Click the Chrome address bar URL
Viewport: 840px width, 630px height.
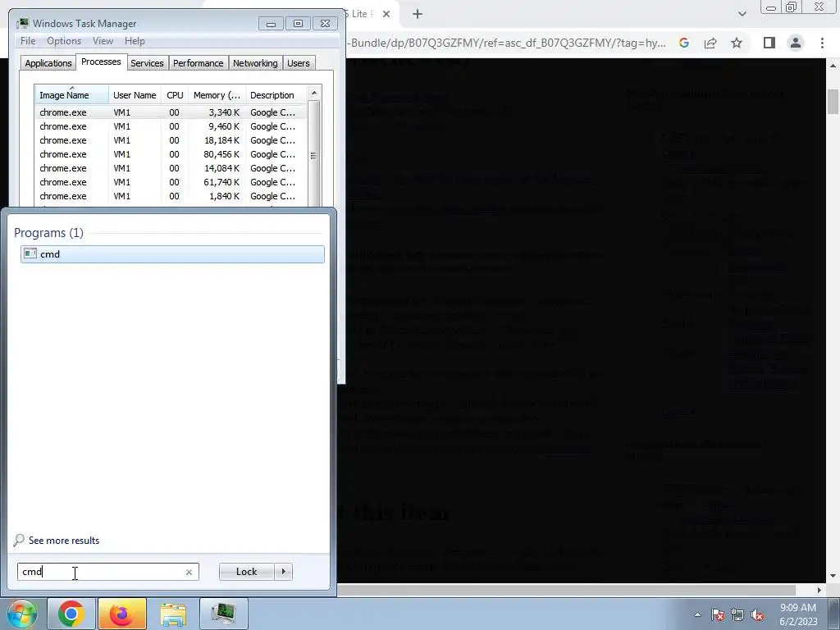click(508, 43)
